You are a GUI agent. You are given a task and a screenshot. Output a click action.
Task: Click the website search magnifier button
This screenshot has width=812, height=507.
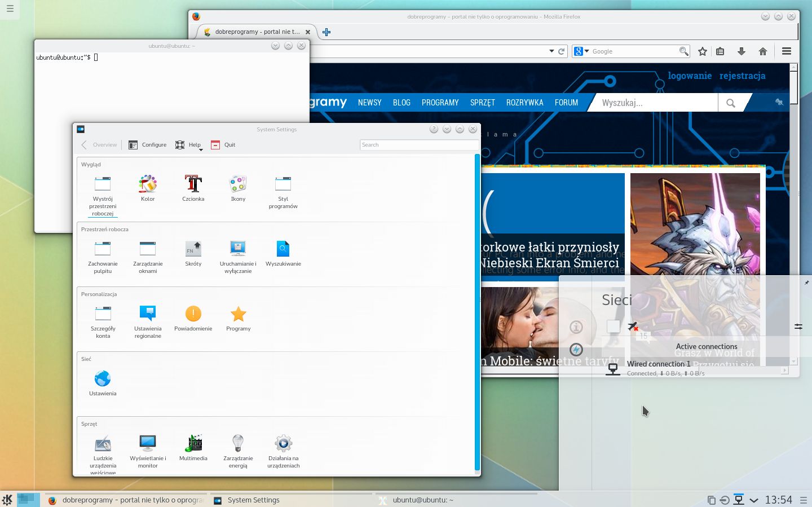point(731,103)
